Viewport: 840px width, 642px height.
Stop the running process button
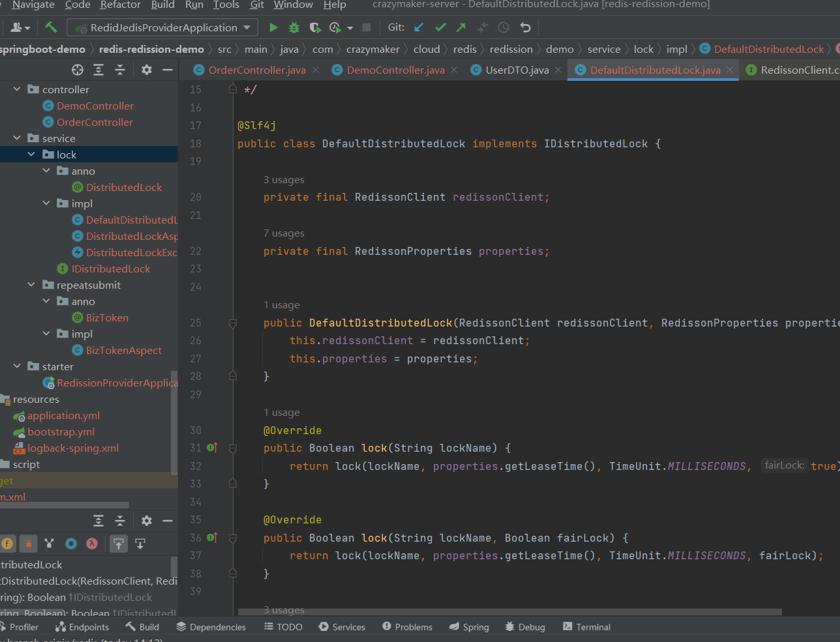367,27
